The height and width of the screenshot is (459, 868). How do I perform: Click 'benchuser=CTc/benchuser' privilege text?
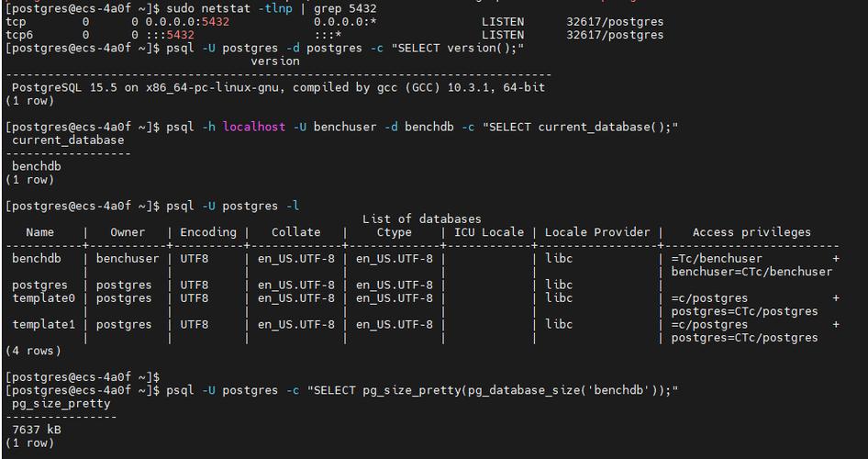pos(751,272)
